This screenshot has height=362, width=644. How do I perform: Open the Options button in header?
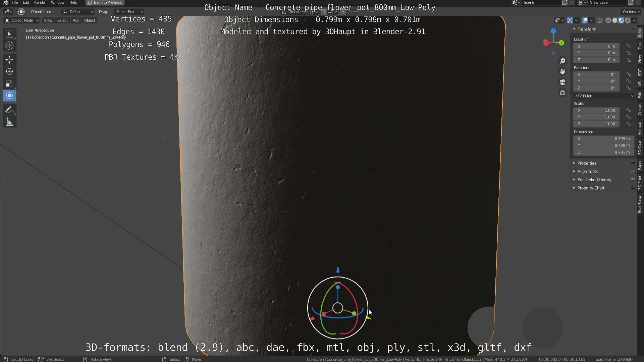click(x=631, y=11)
